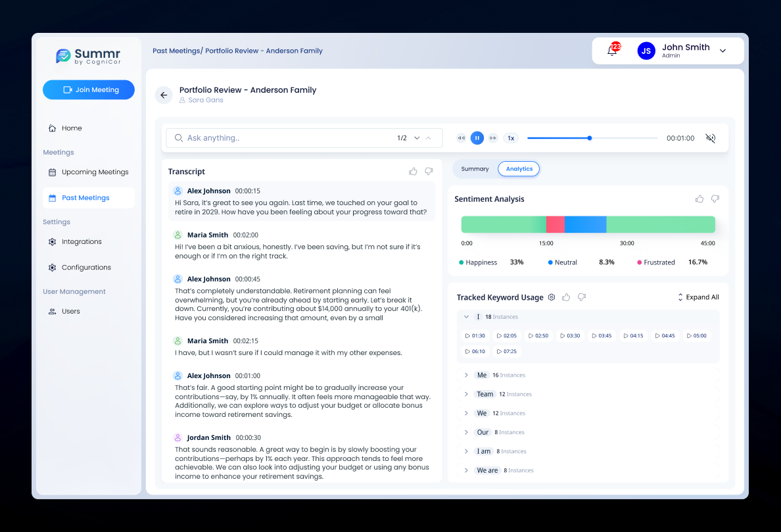Collapse the "I" keyword instances

466,317
